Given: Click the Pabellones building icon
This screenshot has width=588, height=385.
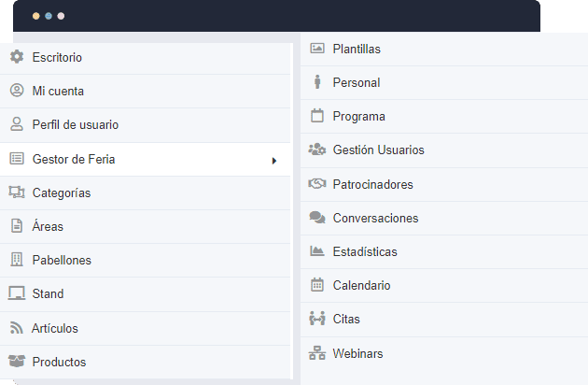Looking at the screenshot, I should pyautogui.click(x=16, y=260).
